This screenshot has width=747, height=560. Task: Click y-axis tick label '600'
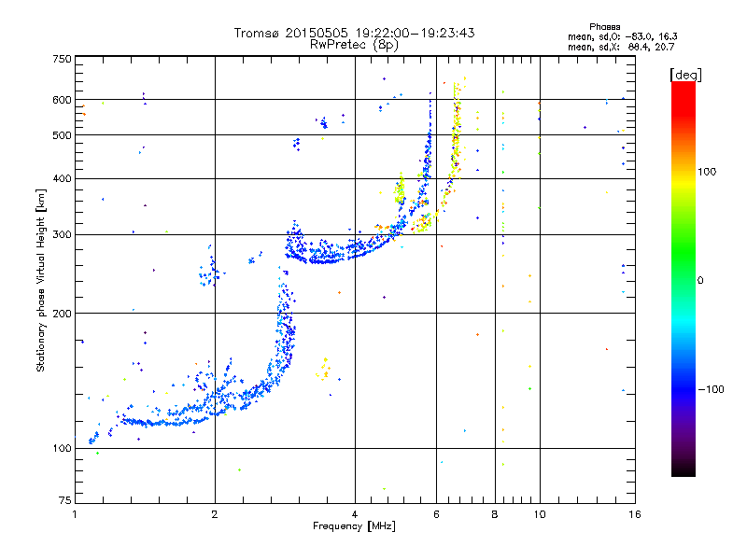62,100
